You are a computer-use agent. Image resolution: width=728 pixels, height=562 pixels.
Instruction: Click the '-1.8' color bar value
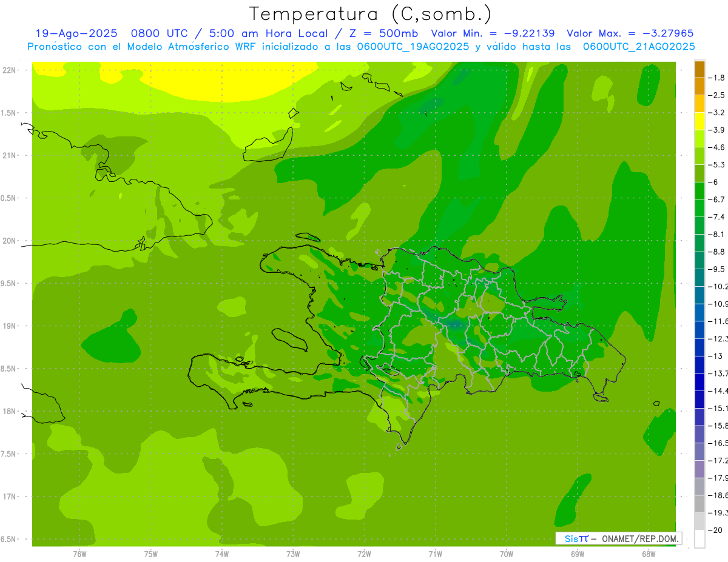click(716, 78)
